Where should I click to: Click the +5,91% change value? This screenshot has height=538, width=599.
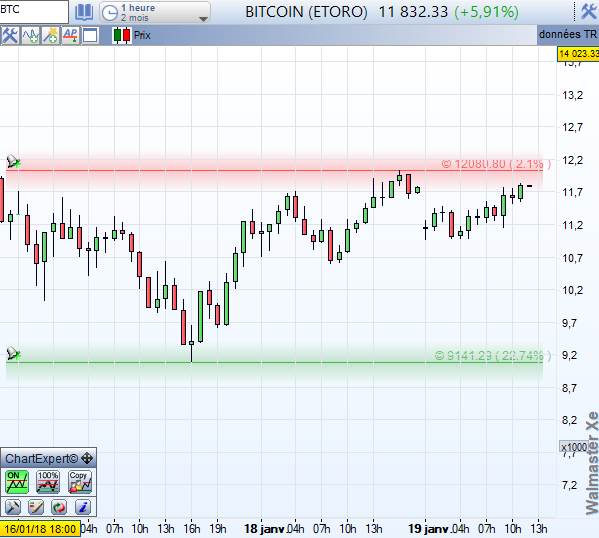coord(486,12)
